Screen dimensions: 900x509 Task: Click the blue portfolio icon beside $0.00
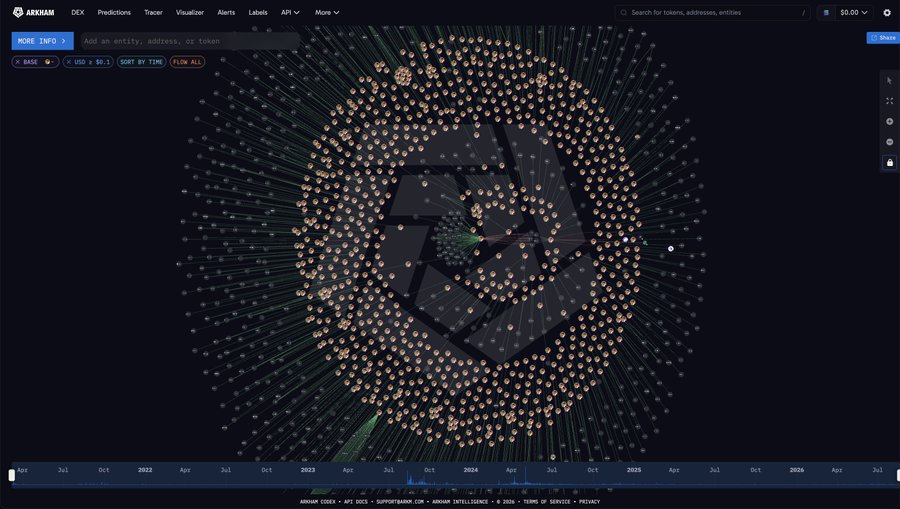click(826, 13)
